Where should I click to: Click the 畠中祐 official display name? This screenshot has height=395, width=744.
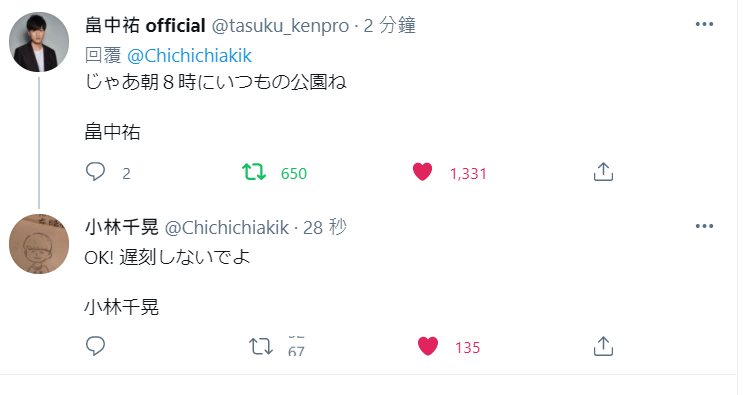click(145, 26)
